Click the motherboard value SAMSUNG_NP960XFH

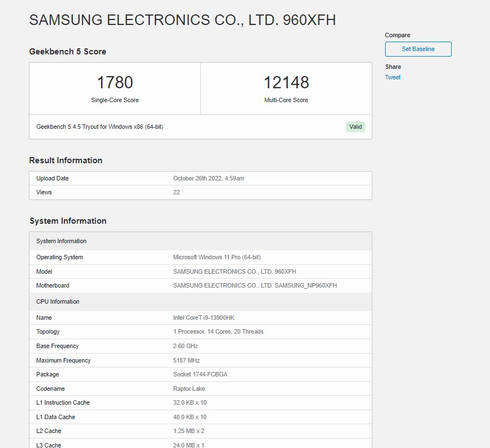[255, 285]
